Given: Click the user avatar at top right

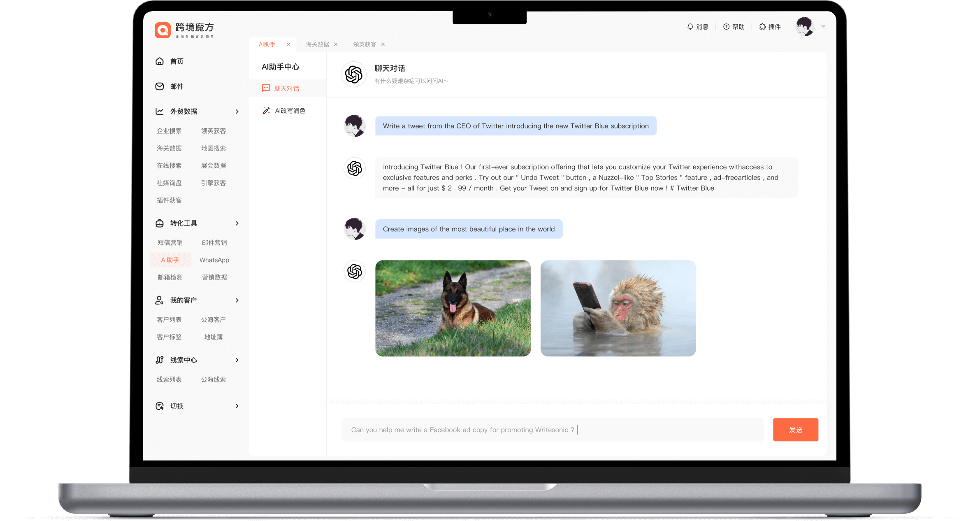Looking at the screenshot, I should point(805,27).
